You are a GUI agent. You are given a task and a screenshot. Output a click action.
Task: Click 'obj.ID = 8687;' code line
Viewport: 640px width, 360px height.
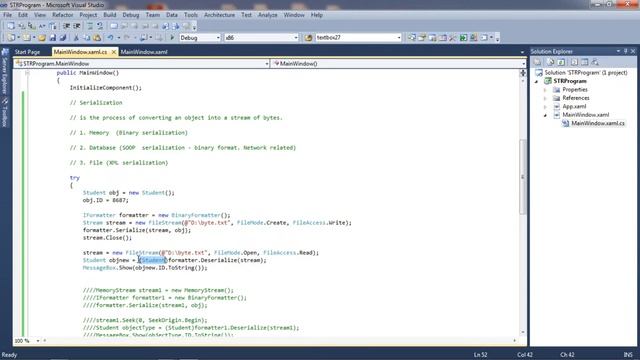tap(105, 200)
